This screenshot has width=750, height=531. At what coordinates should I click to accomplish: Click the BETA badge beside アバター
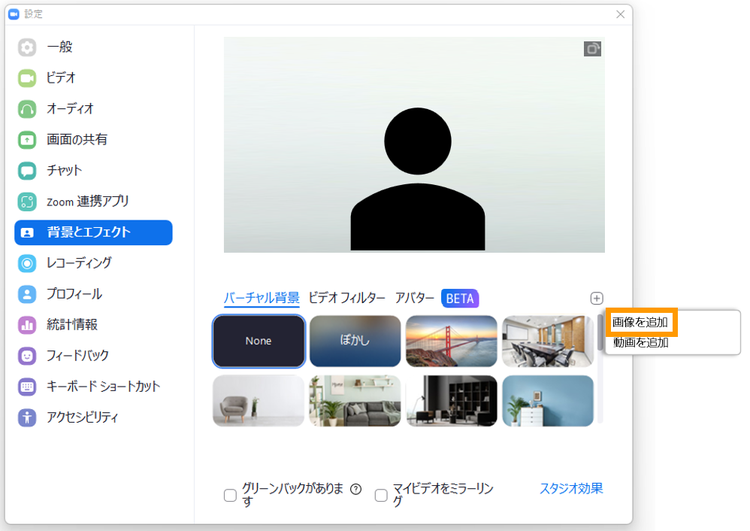coord(460,299)
